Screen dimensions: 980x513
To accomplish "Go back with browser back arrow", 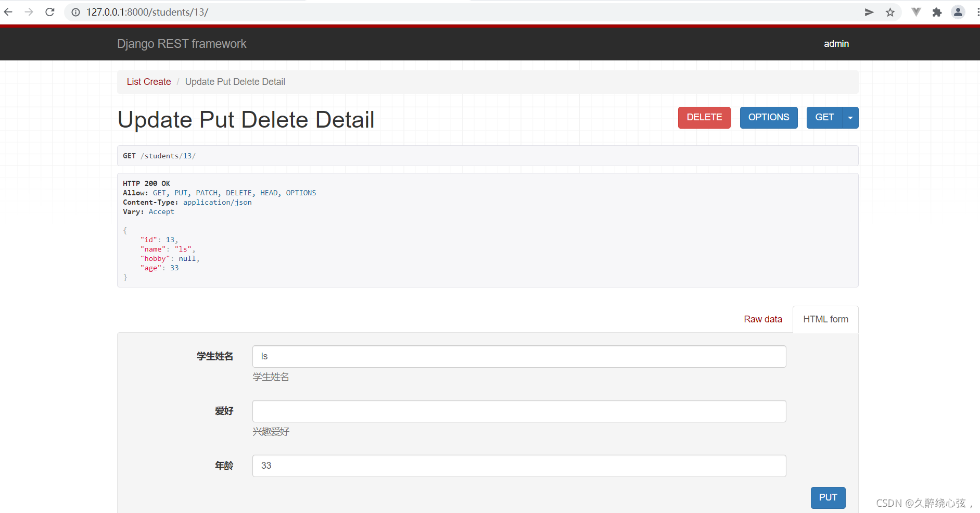I will pyautogui.click(x=8, y=12).
